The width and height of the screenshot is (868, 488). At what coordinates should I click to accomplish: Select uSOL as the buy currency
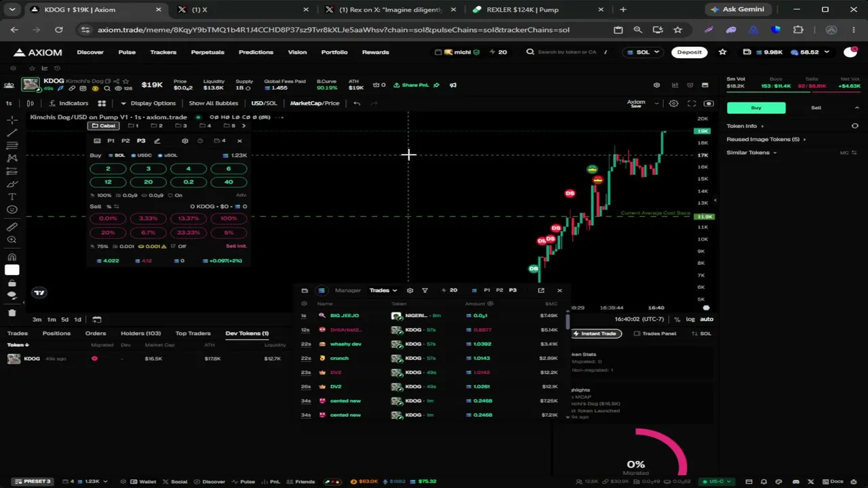click(167, 155)
